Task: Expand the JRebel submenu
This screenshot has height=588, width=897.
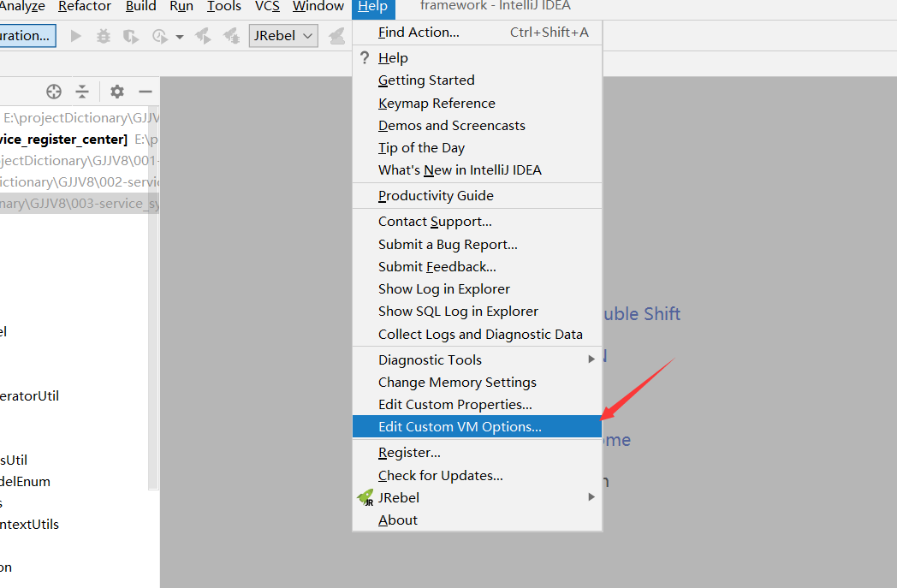Action: (477, 497)
